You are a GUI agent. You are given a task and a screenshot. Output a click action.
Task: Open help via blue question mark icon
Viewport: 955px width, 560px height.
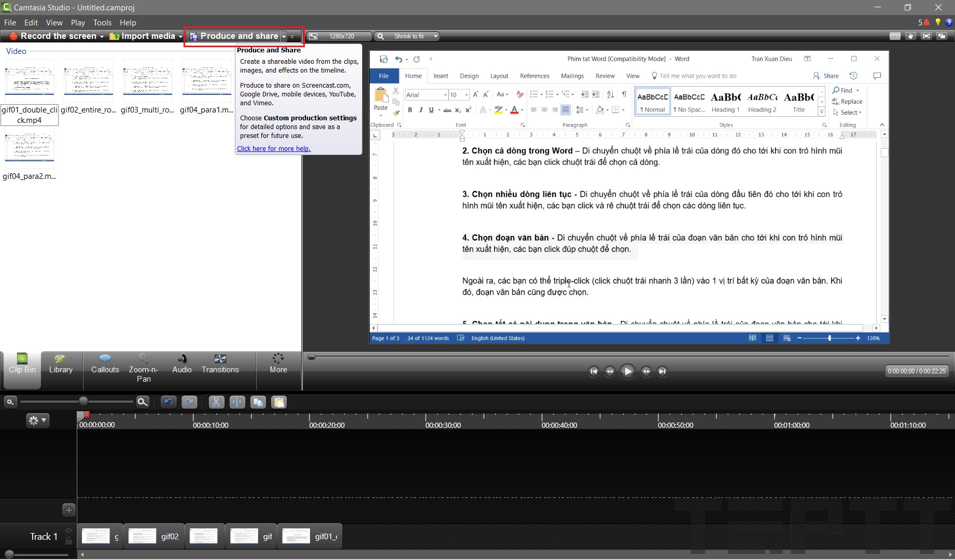(949, 22)
